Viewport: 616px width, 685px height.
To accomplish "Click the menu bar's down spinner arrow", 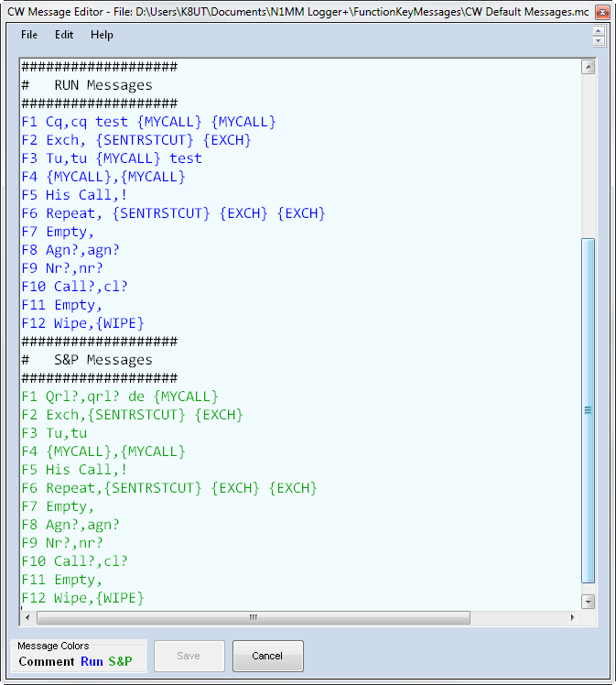I will pos(599,40).
